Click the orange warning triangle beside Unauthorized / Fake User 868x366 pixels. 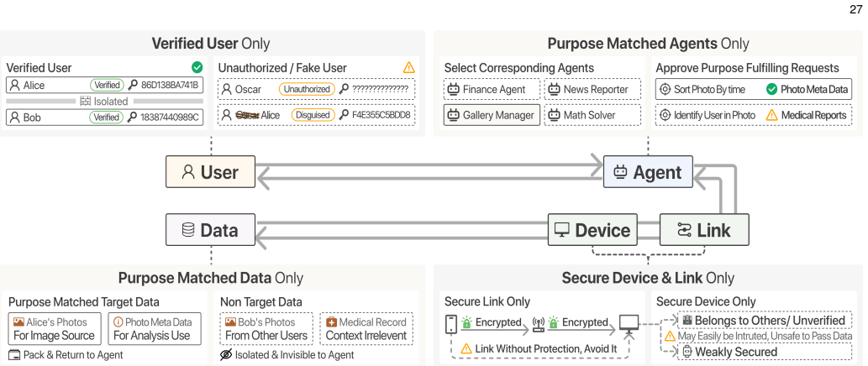pyautogui.click(x=408, y=67)
